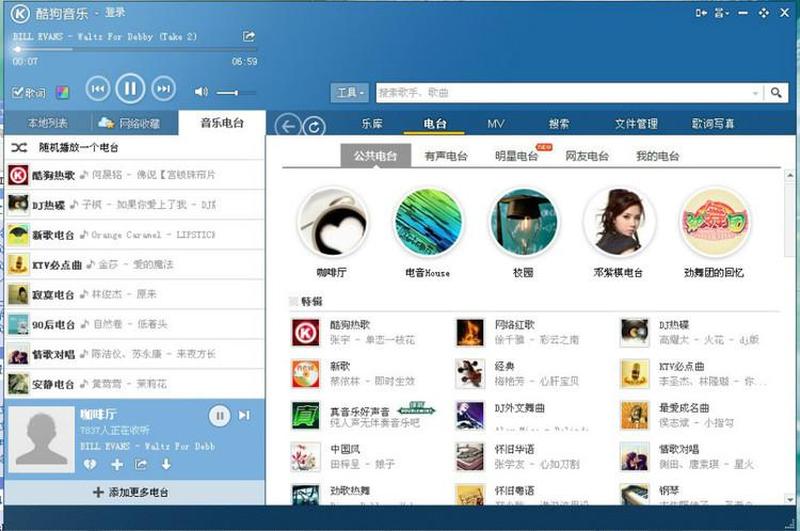Play the 酷狗热歌 station in sidebar
800x531 pixels.
(135, 175)
